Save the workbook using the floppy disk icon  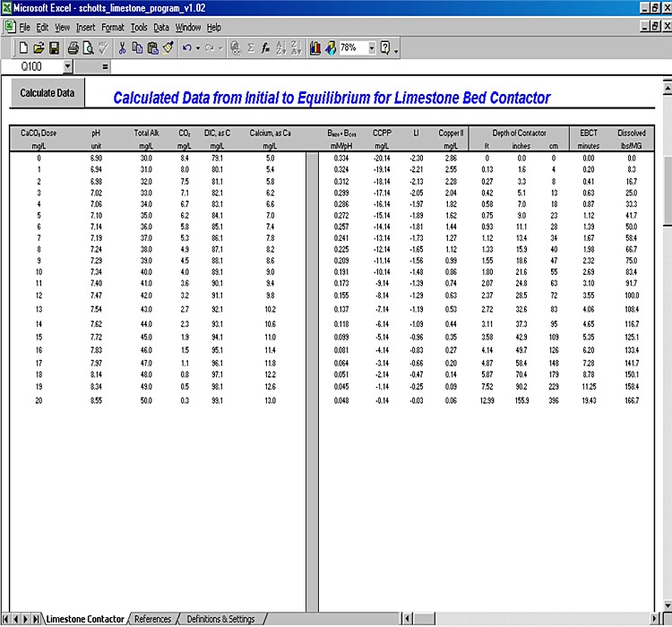pyautogui.click(x=54, y=47)
